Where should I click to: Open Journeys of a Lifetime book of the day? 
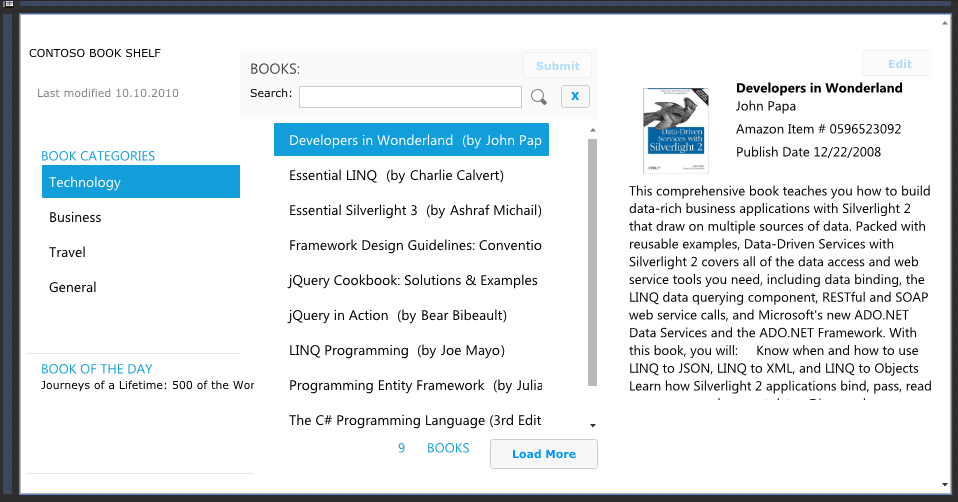(147, 385)
